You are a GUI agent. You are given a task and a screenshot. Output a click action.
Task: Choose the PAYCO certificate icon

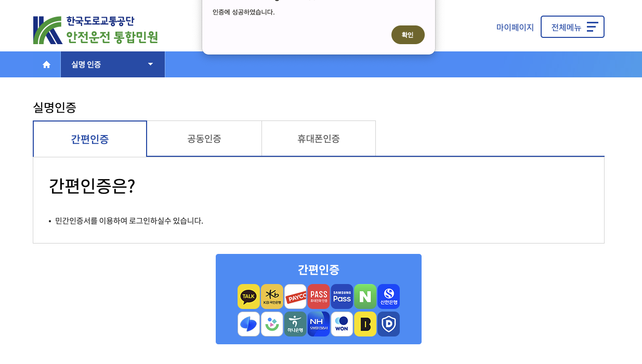click(x=295, y=296)
